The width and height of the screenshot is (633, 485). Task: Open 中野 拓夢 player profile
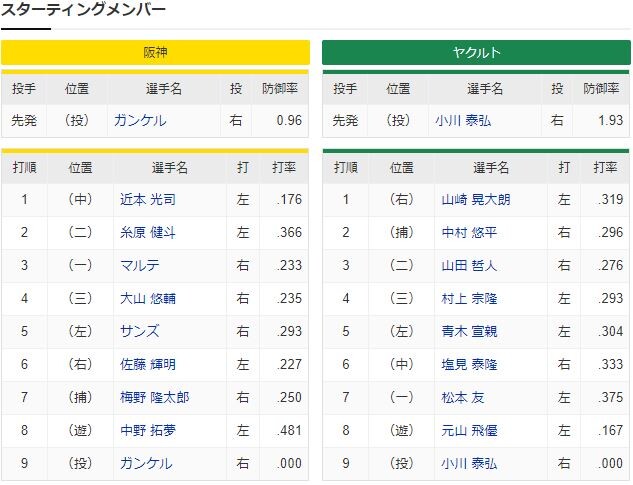[148, 430]
